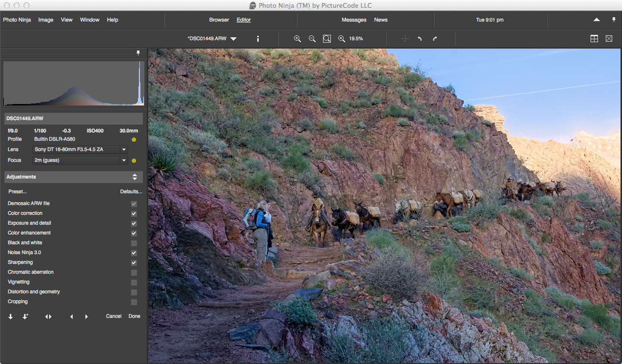Open the Image menu
Image resolution: width=622 pixels, height=364 pixels.
point(46,20)
